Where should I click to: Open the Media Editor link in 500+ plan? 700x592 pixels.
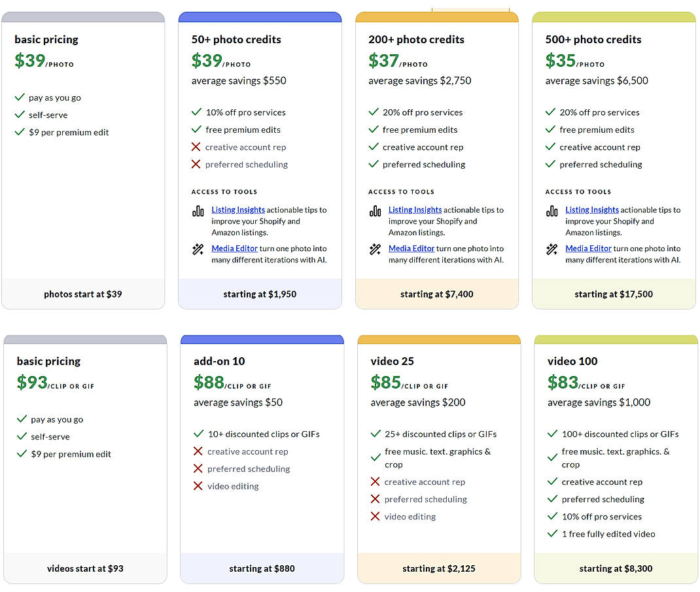point(588,248)
